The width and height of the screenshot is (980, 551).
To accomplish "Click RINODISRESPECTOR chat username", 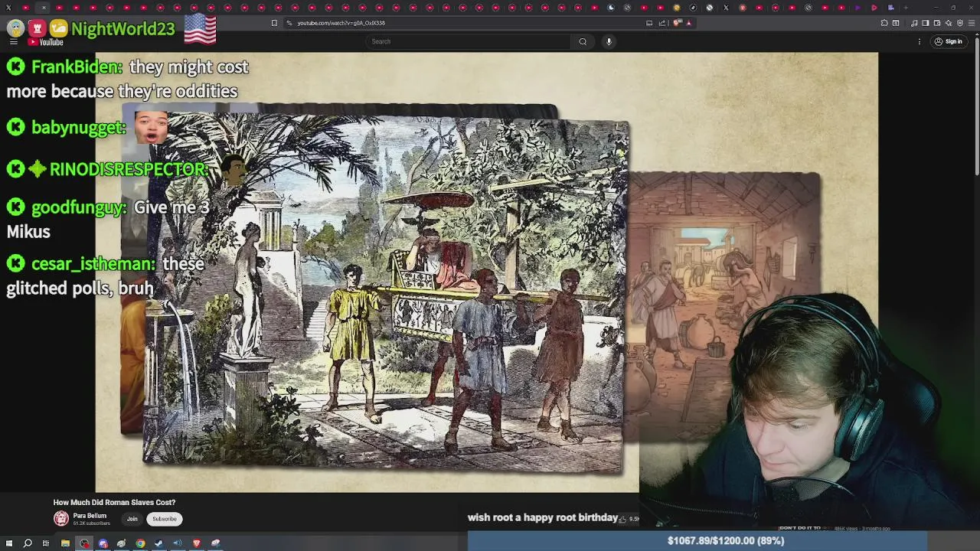I will pyautogui.click(x=129, y=170).
